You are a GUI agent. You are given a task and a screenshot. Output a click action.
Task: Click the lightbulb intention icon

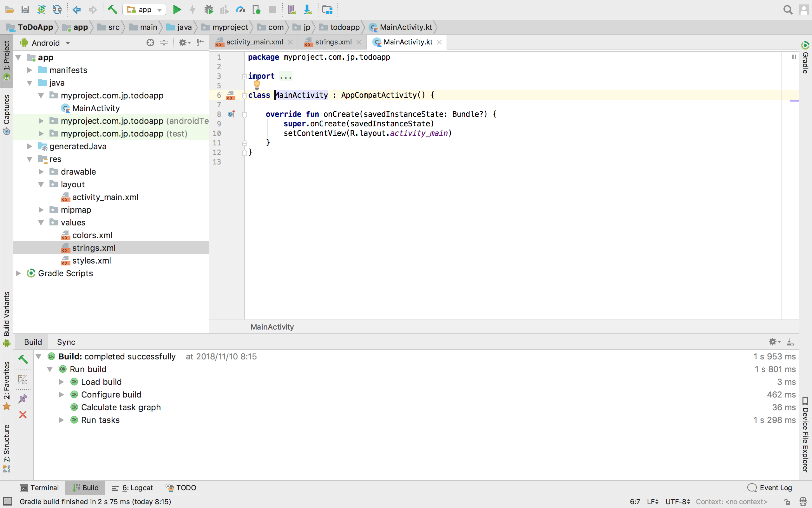pos(257,85)
